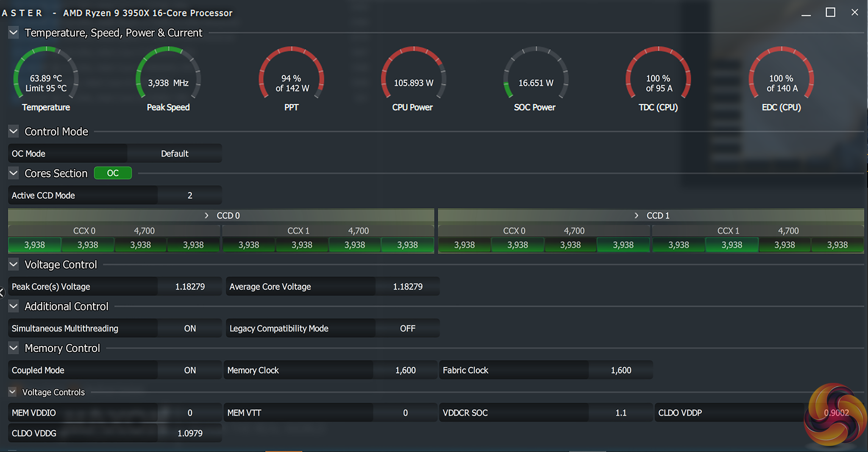
Task: Collapse the Voltage Controls subsection
Action: pos(13,392)
